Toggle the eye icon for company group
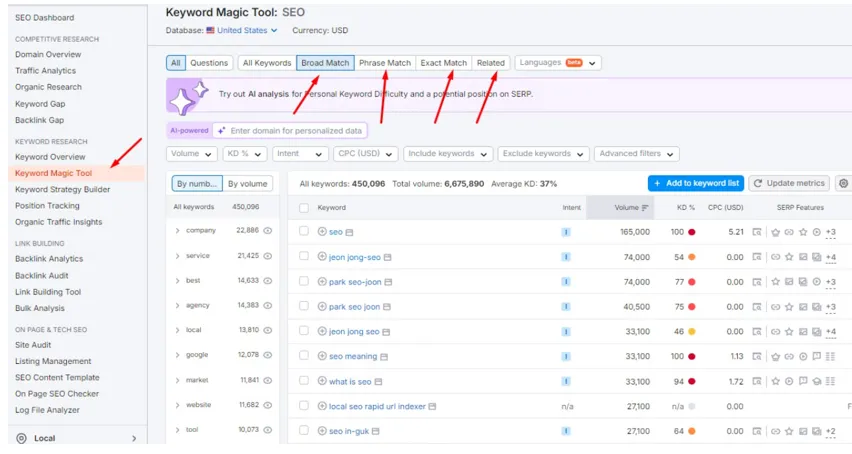 [x=268, y=231]
